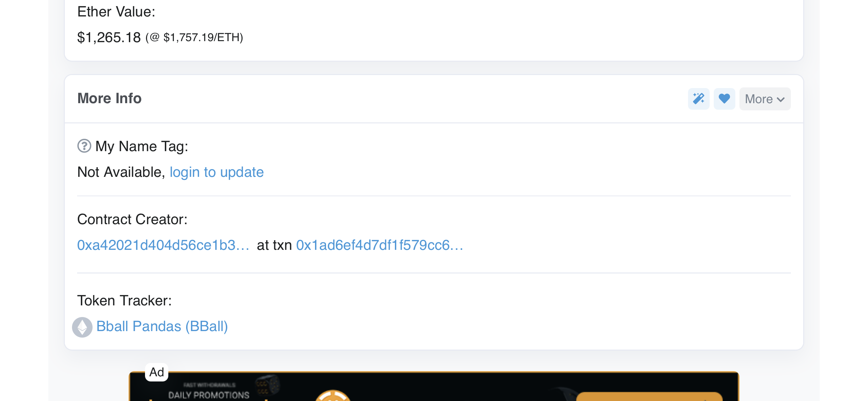Click the dice icon in the ad banner

268,385
